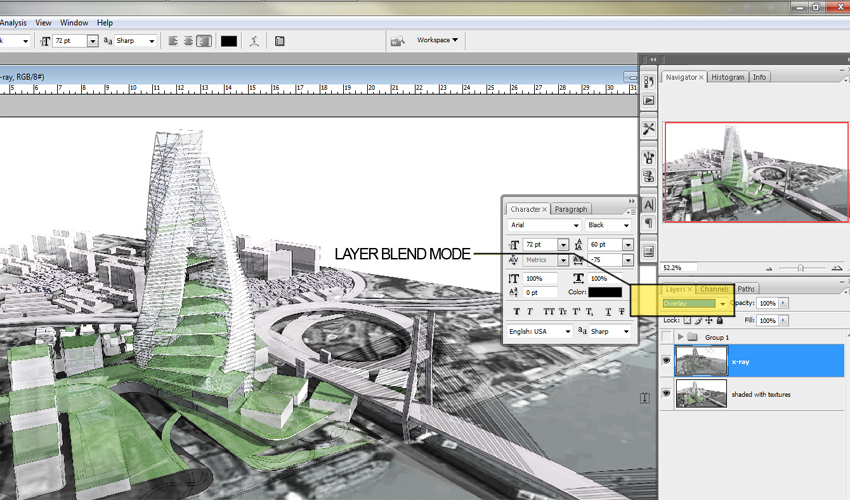Image resolution: width=850 pixels, height=500 pixels.
Task: Click the black text color swatch in options bar
Action: point(229,41)
